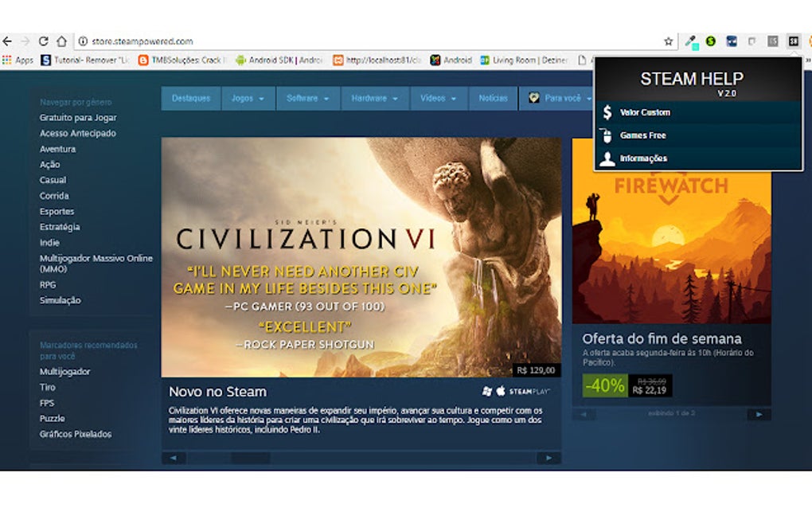Advance featured carousel with right arrow
Image resolution: width=812 pixels, height=508 pixels.
[x=549, y=458]
